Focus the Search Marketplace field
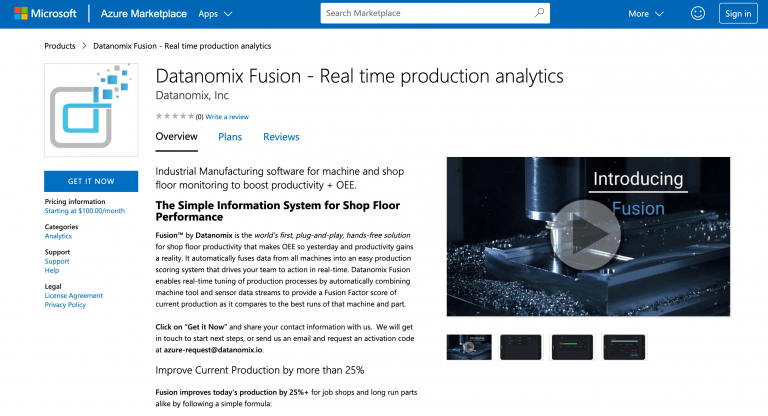Viewport: 768px width, 416px height. 435,13
